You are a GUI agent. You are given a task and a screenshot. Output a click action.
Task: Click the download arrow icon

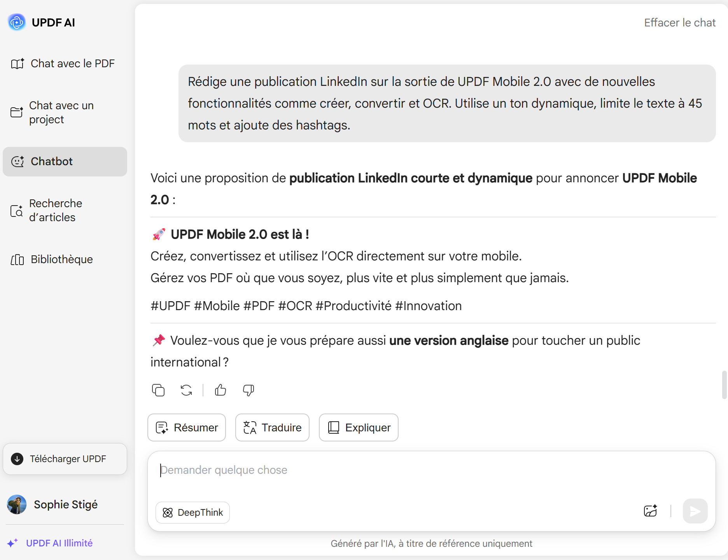tap(17, 459)
